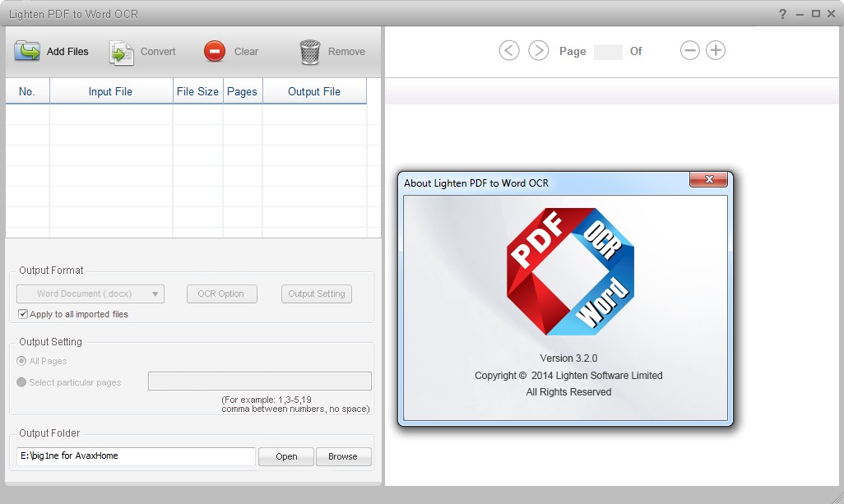Click the particular pages range input field
This screenshot has height=504, width=844.
(x=260, y=381)
